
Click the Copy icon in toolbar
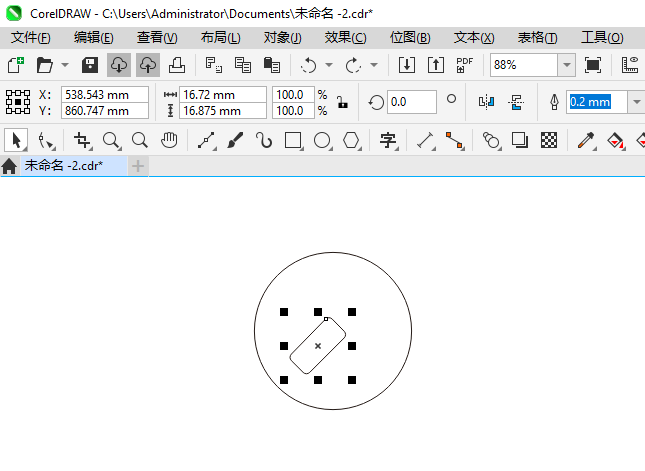click(243, 65)
